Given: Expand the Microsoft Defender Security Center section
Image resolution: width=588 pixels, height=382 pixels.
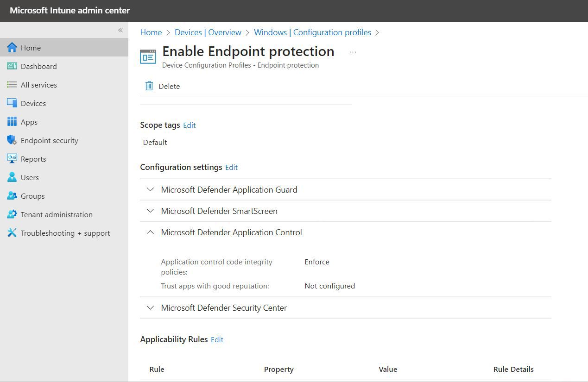Looking at the screenshot, I should click(150, 307).
